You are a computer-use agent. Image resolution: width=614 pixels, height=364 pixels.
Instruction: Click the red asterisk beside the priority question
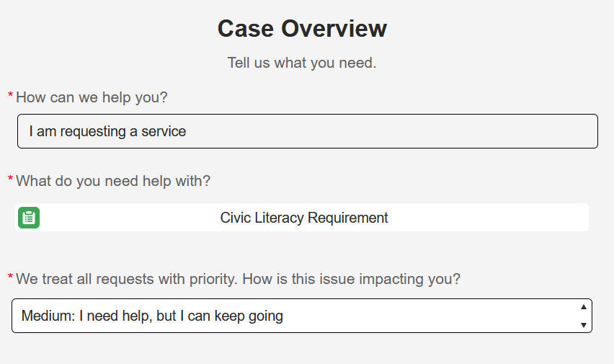pos(10,277)
